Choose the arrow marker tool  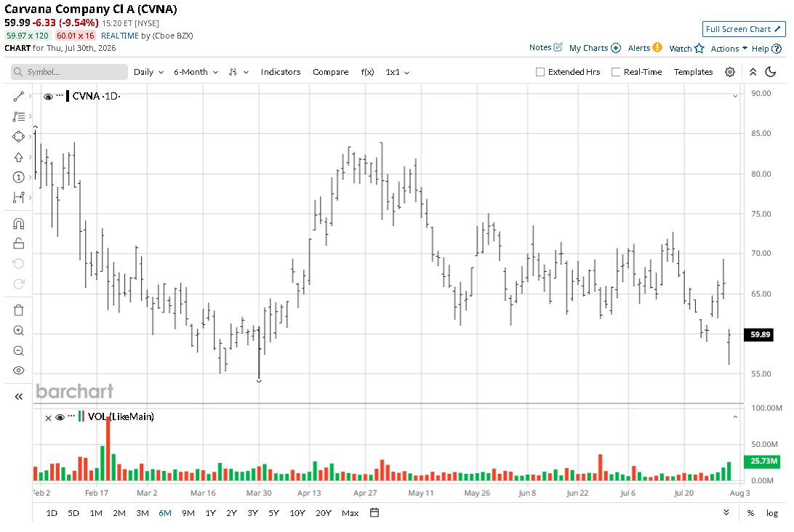(x=19, y=157)
